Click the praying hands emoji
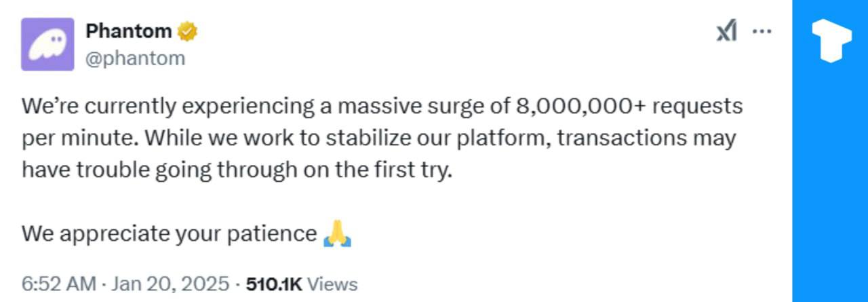Screen dimensions: 868x302 337,233
